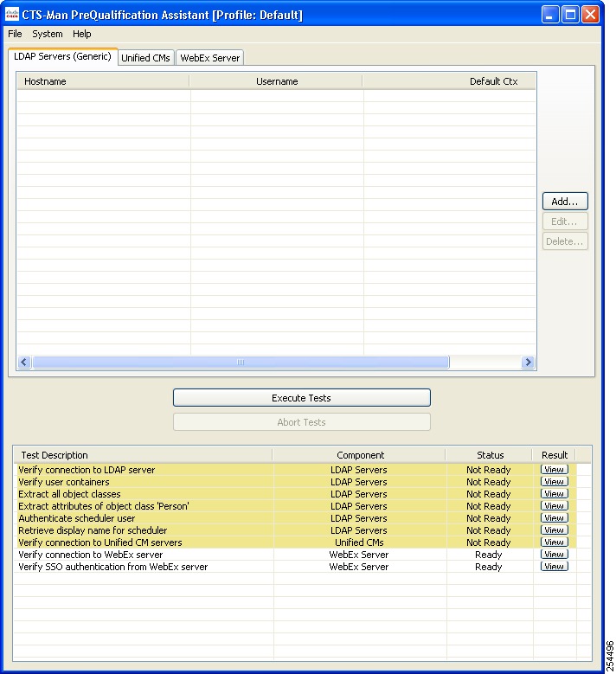Click the Add... button

point(565,202)
